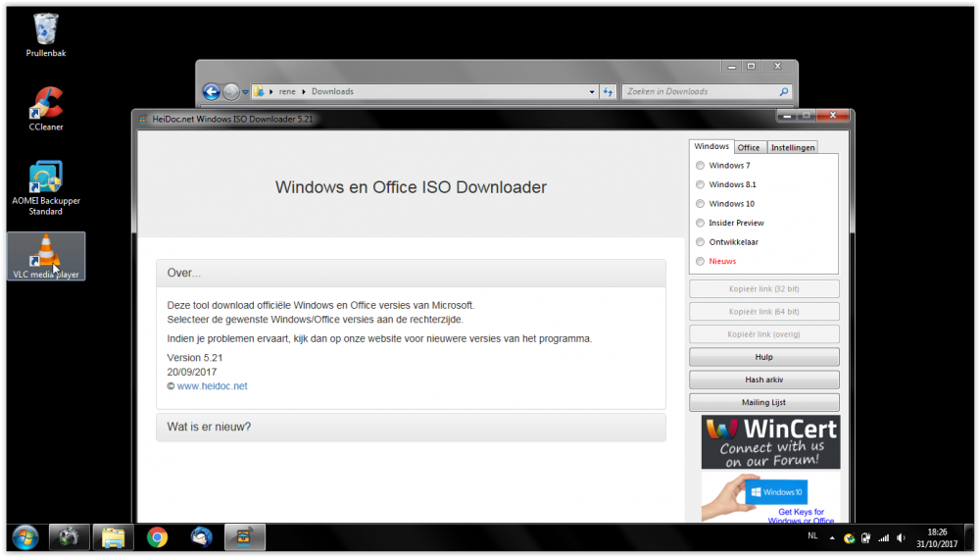Select the Windows 7 radio button
980x557 pixels.
pyautogui.click(x=700, y=166)
